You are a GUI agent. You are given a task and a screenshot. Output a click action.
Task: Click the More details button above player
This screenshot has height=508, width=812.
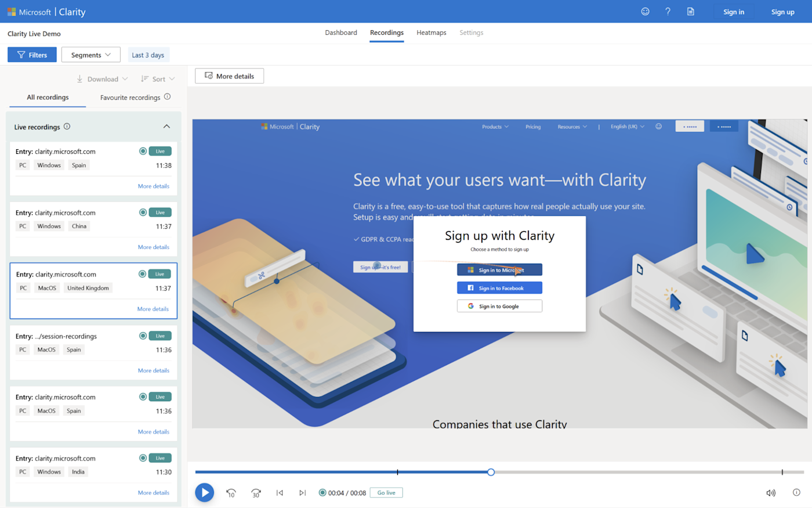click(x=229, y=76)
